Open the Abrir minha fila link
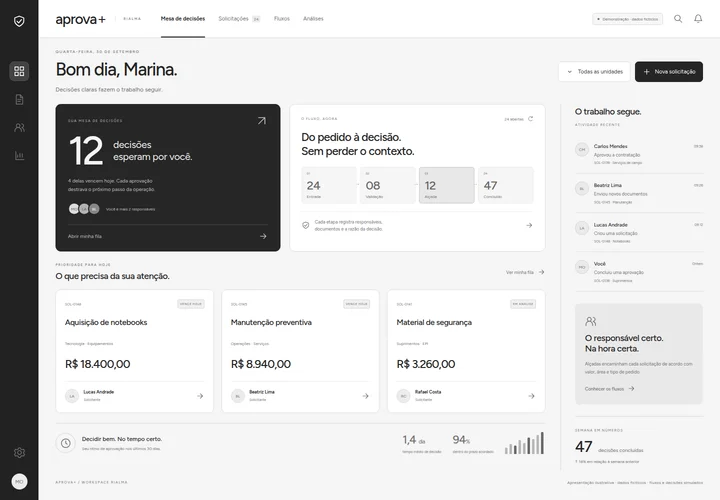The width and height of the screenshot is (720, 500). [85, 236]
